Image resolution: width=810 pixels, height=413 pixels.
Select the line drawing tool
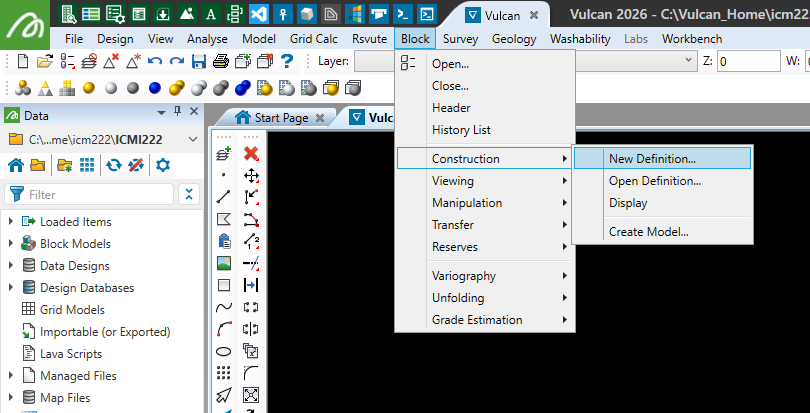pos(223,197)
